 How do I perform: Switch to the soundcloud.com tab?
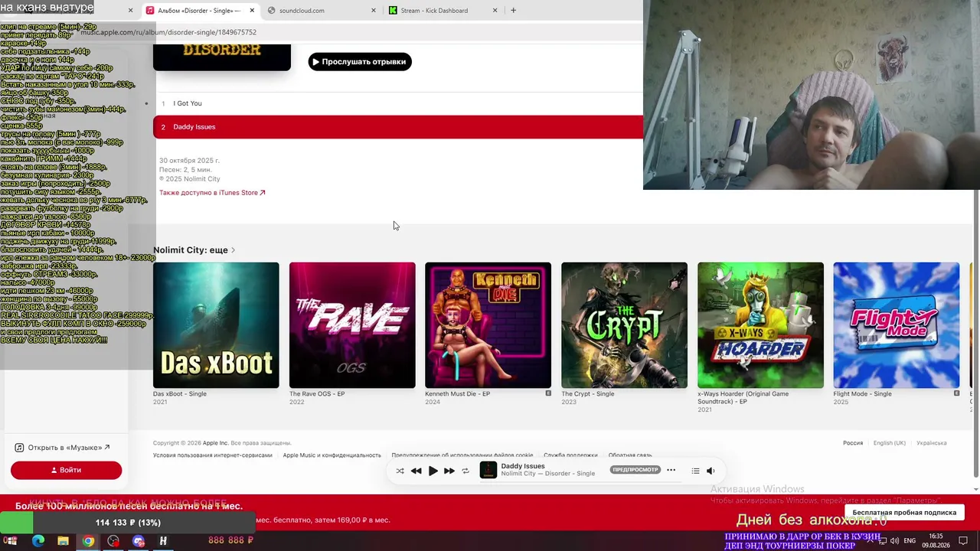pyautogui.click(x=322, y=11)
